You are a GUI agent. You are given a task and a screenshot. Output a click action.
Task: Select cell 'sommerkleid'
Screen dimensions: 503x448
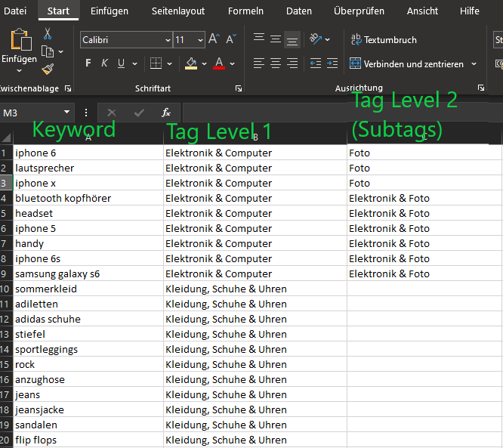88,289
